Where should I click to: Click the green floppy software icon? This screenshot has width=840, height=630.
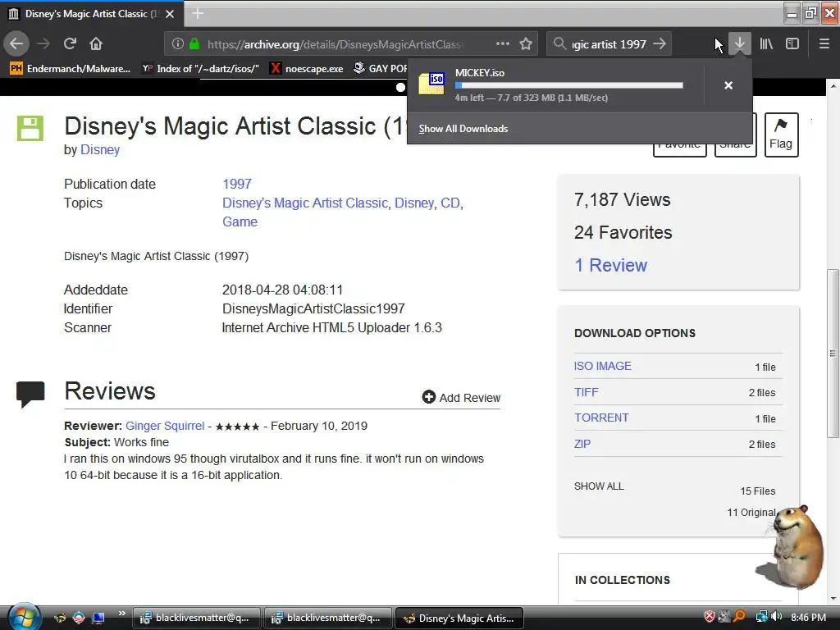30,129
